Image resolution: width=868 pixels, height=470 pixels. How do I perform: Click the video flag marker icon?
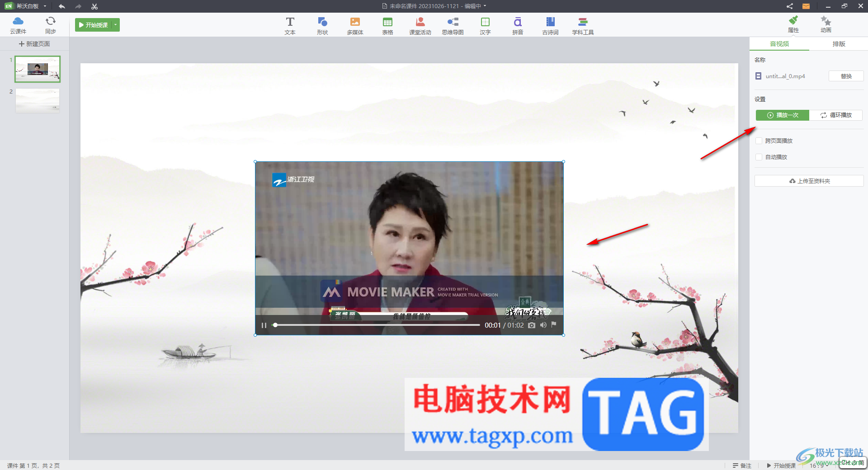pos(554,324)
